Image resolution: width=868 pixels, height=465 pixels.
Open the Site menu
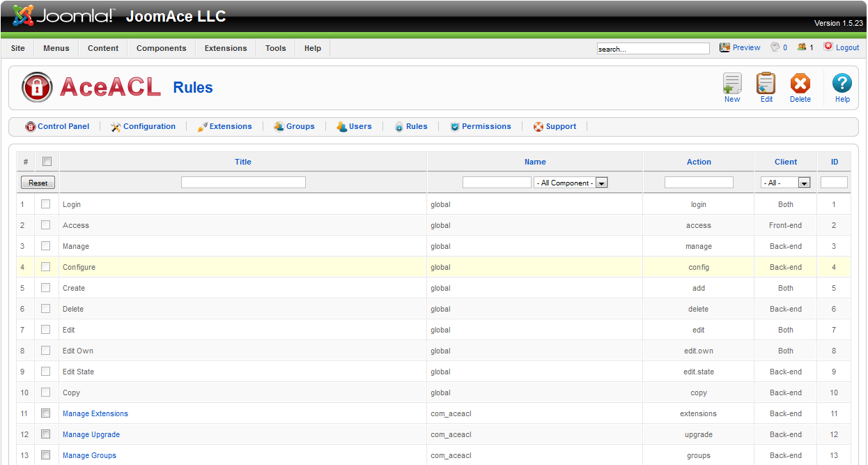[18, 48]
